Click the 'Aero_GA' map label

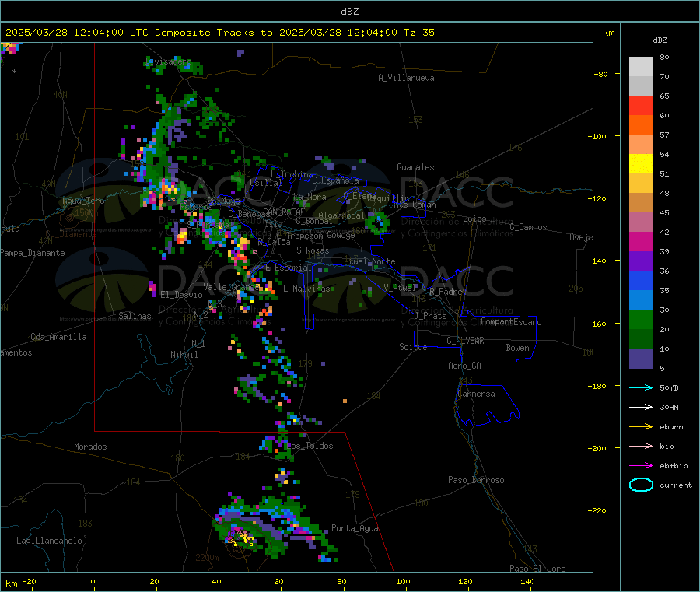tap(465, 366)
